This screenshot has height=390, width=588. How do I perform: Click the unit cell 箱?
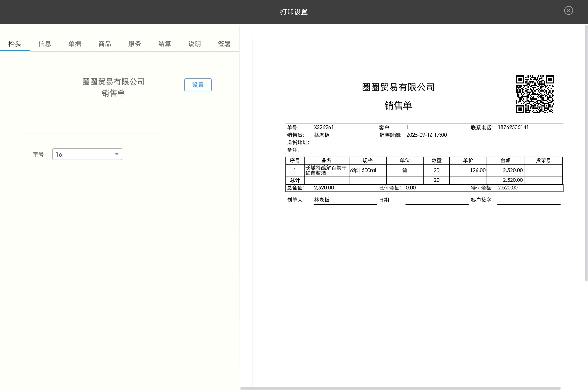(x=405, y=170)
